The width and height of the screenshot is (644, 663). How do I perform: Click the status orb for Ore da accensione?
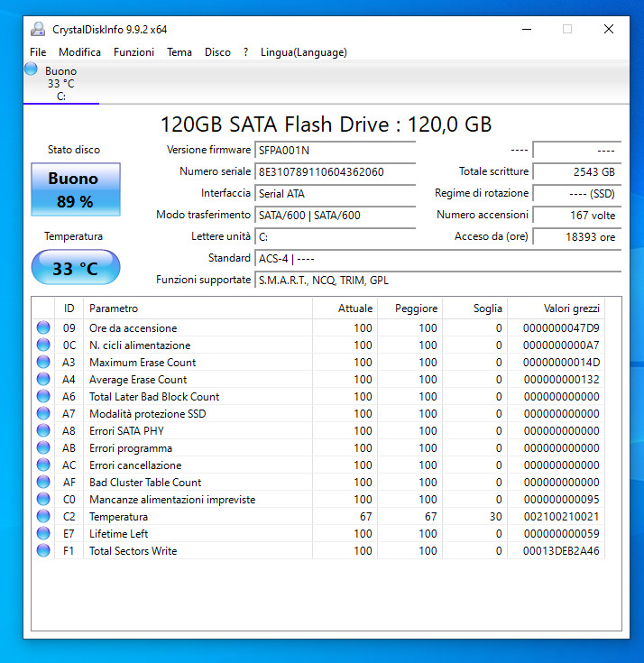[x=43, y=327]
